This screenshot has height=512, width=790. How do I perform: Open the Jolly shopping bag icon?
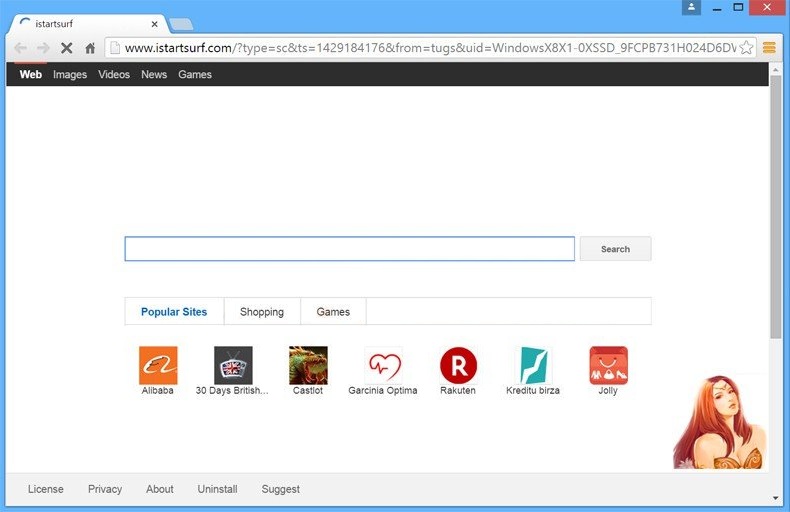[x=609, y=365]
